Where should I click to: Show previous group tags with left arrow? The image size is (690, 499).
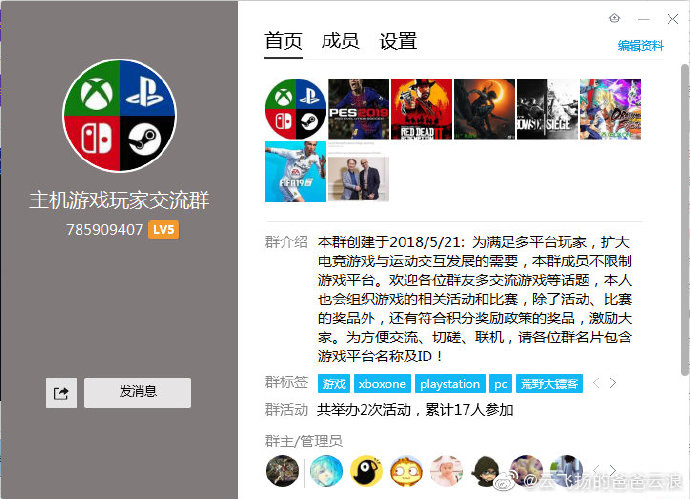596,383
